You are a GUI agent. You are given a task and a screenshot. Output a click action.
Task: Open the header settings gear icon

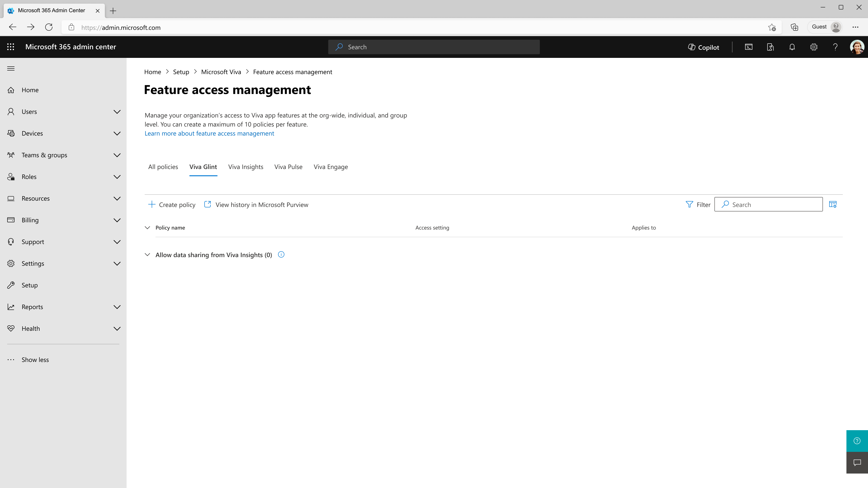pyautogui.click(x=814, y=47)
